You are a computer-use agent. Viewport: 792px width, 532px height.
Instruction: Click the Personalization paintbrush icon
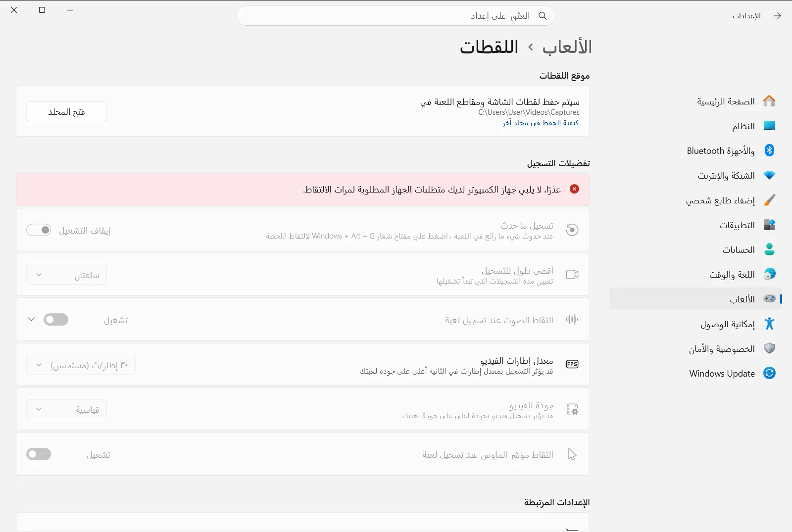[x=769, y=200]
